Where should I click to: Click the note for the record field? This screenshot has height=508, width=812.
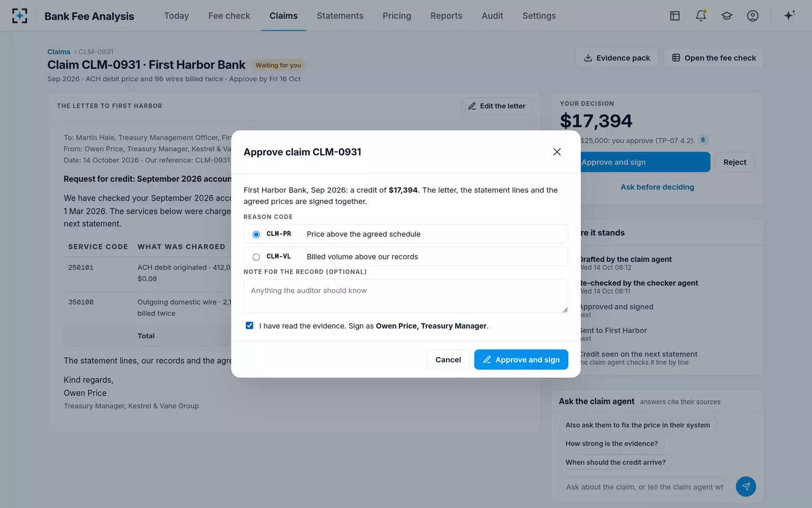[406, 296]
